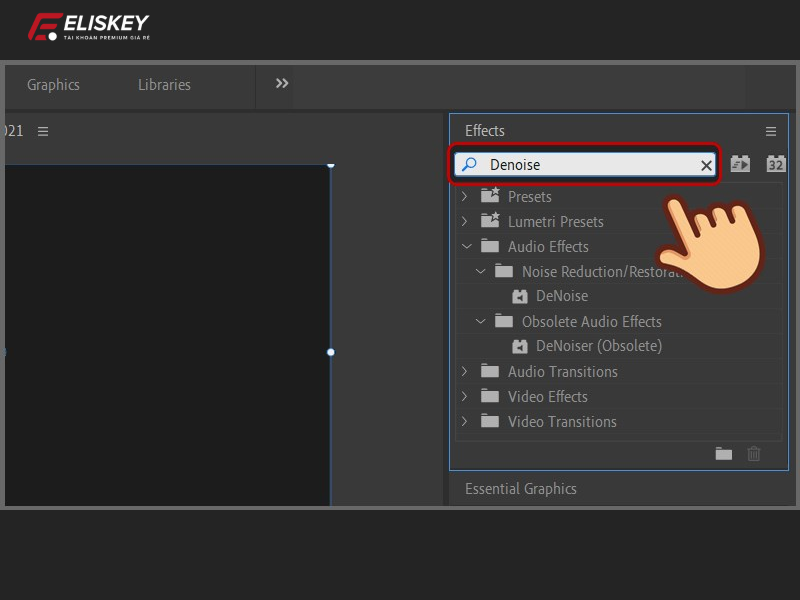This screenshot has width=800, height=600.
Task: Collapse the Noise Reduction/Restoration folder
Action: (480, 272)
